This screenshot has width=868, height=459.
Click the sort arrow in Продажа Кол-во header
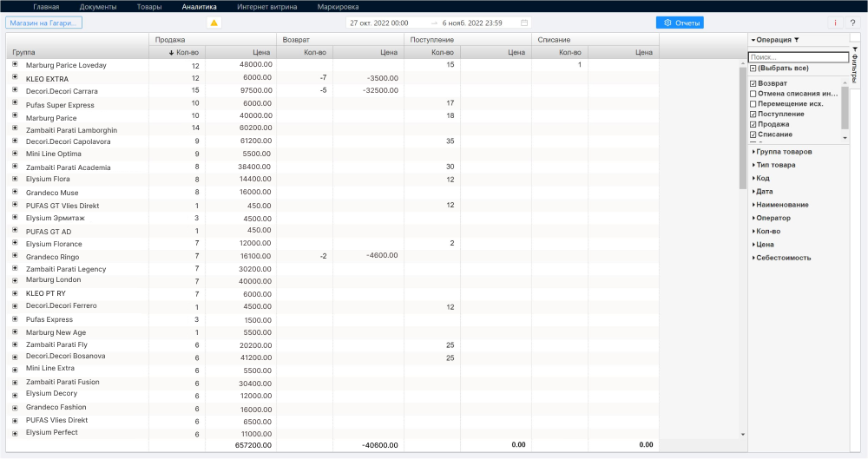pos(172,53)
